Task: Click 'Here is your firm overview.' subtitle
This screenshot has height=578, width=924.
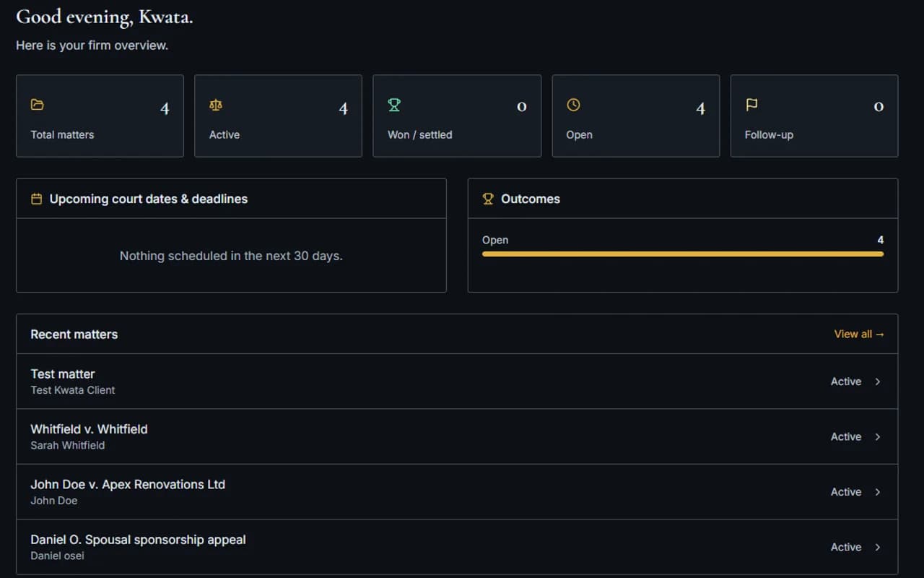Action: pos(92,45)
